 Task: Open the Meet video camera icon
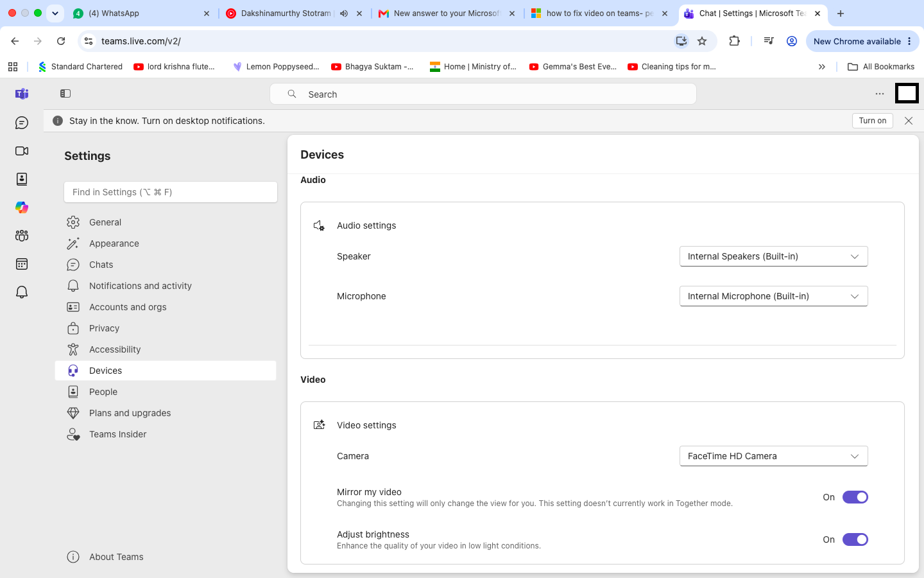[x=22, y=151]
